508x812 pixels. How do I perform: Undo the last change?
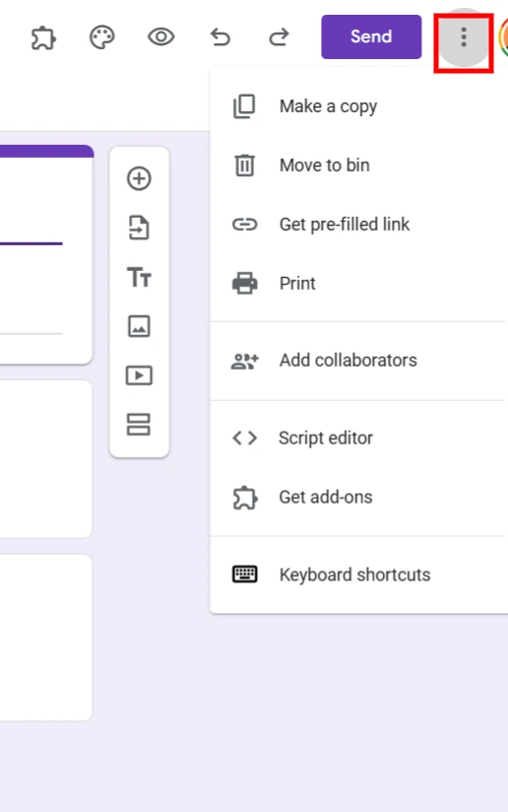[221, 37]
